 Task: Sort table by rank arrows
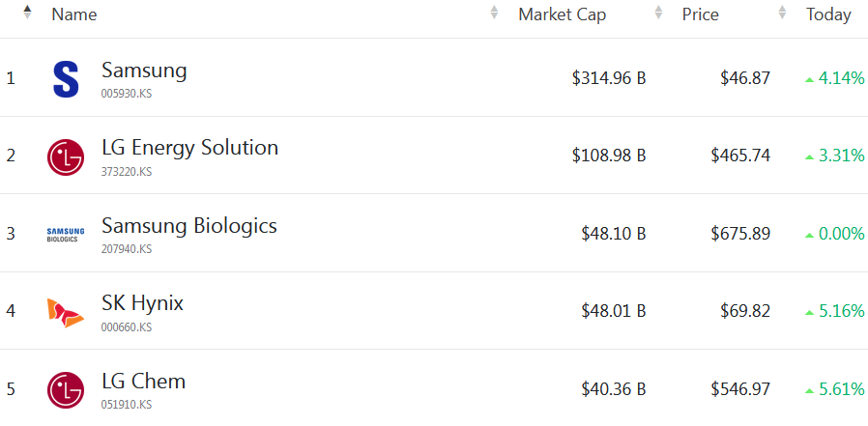tap(27, 14)
